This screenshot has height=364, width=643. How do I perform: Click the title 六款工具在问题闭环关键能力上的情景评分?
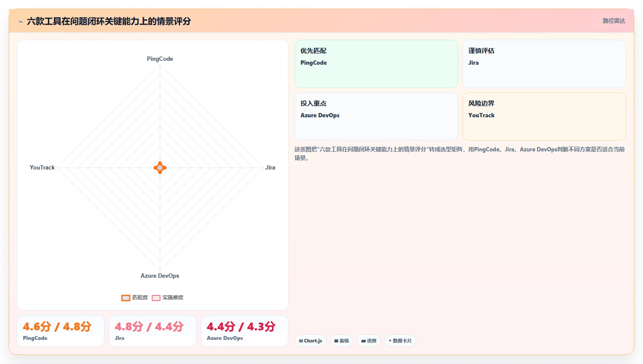pyautogui.click(x=109, y=21)
